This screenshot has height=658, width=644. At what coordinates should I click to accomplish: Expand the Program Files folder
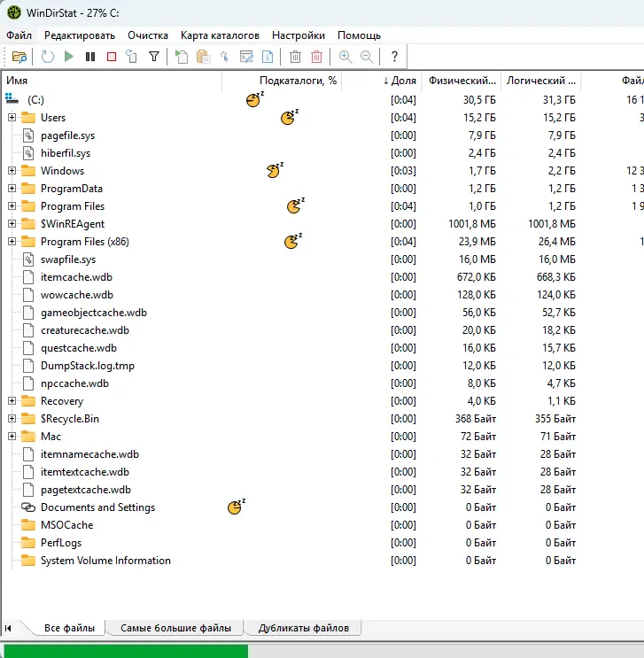tap(12, 205)
